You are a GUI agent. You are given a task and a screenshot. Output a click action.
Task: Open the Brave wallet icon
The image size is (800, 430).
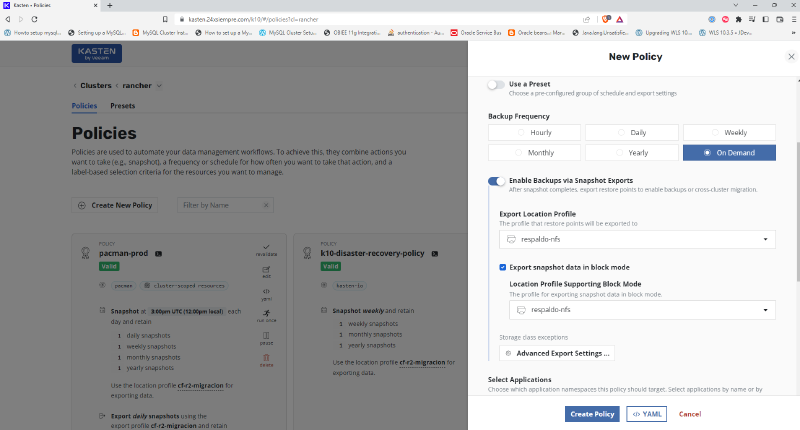click(780, 19)
